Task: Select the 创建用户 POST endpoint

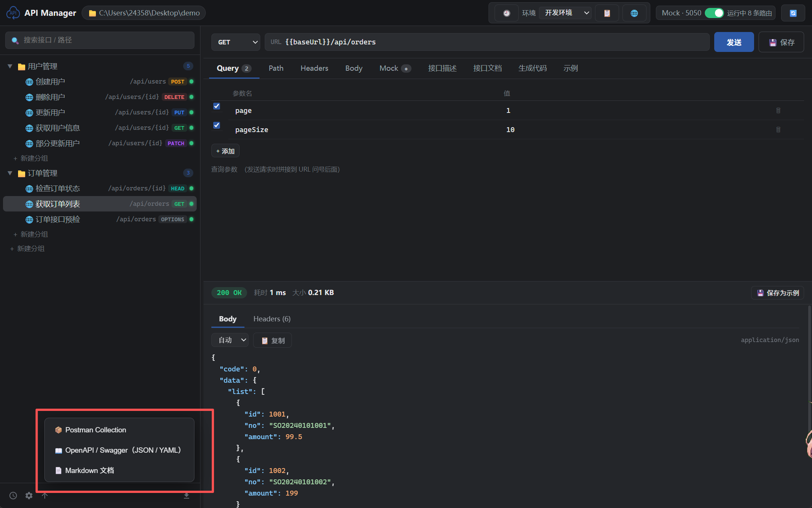Action: click(100, 82)
